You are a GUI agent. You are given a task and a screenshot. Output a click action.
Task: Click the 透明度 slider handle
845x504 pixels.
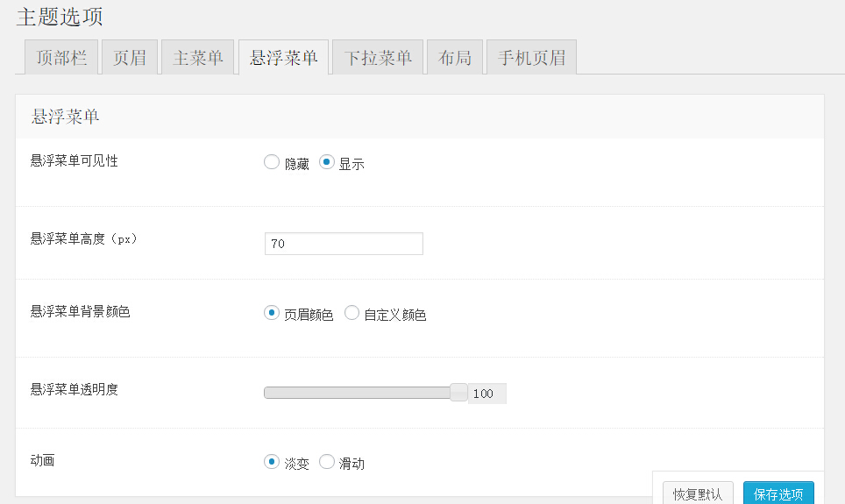point(458,393)
